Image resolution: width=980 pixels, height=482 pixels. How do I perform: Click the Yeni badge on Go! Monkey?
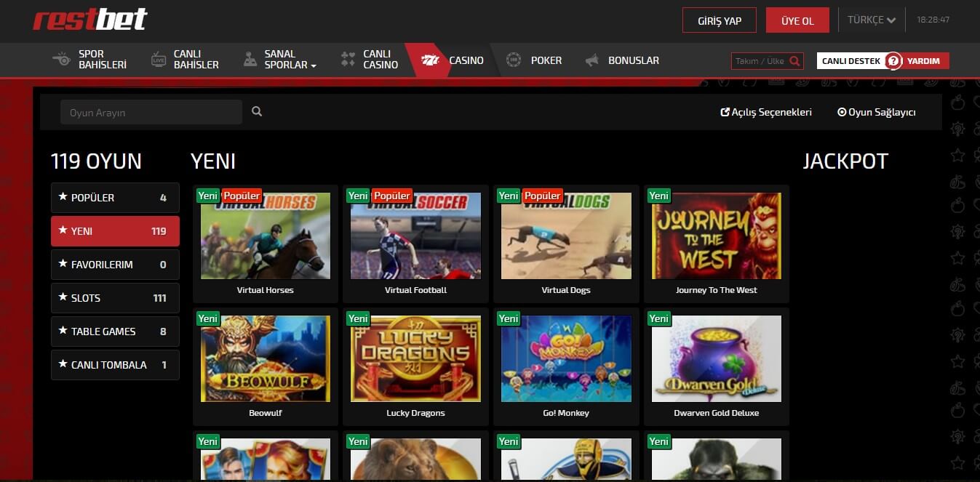click(509, 318)
